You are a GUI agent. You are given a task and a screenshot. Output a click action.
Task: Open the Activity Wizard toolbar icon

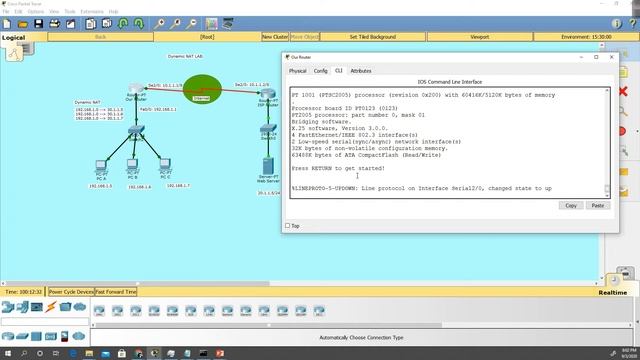pos(71,24)
